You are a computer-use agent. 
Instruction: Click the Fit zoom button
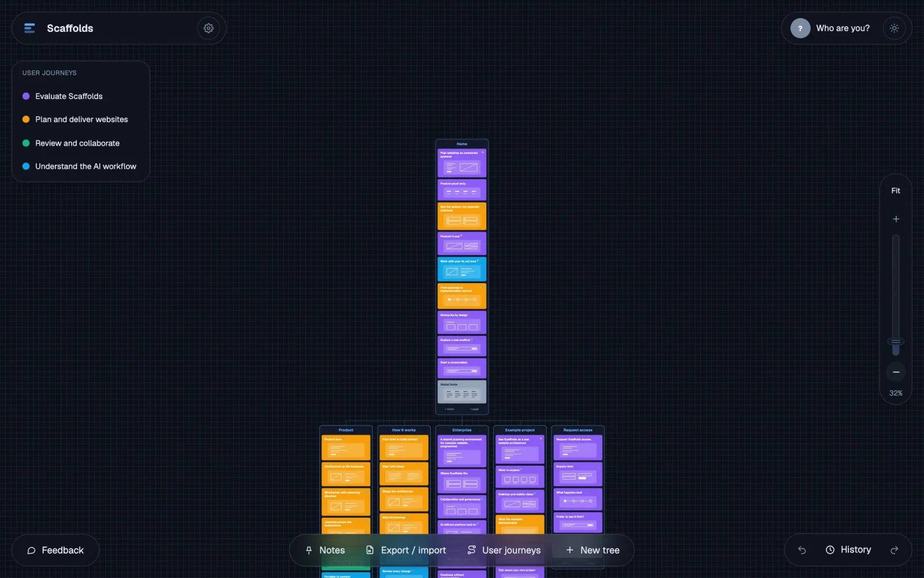click(896, 190)
